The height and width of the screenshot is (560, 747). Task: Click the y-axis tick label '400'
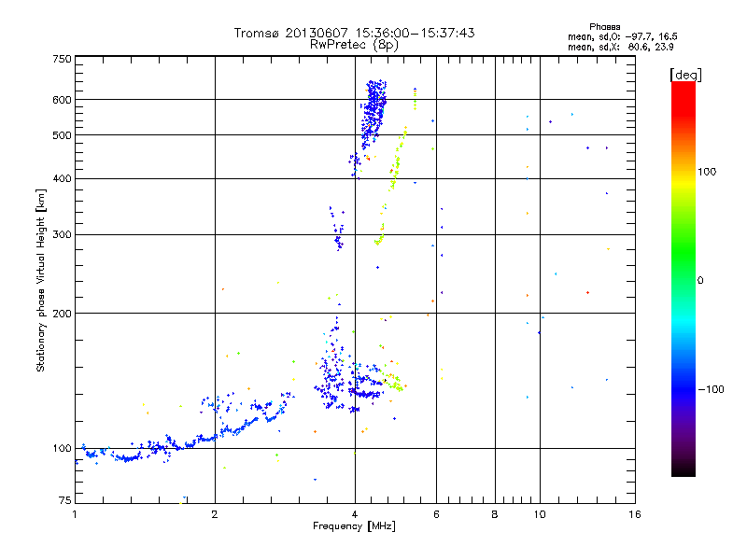tap(62, 179)
